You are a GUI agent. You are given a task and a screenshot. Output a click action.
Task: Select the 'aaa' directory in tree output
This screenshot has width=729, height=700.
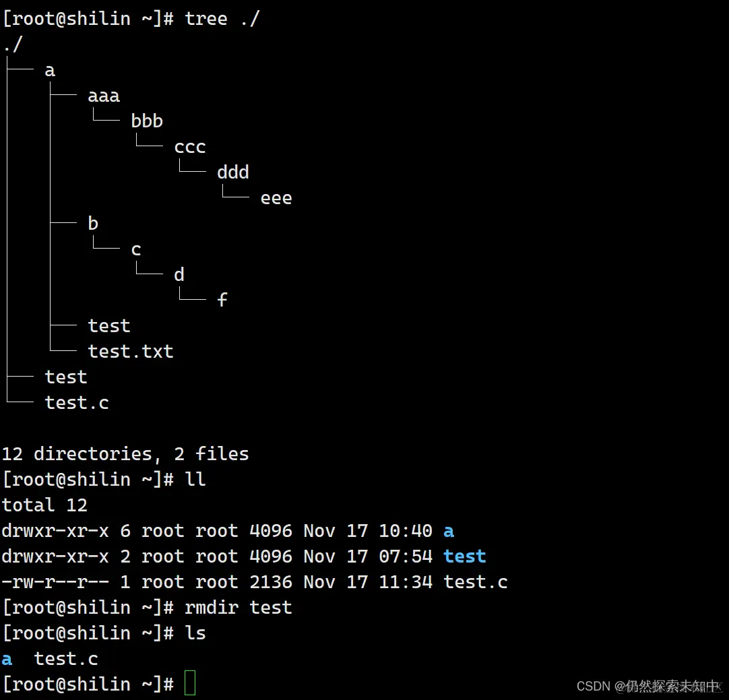click(x=104, y=96)
